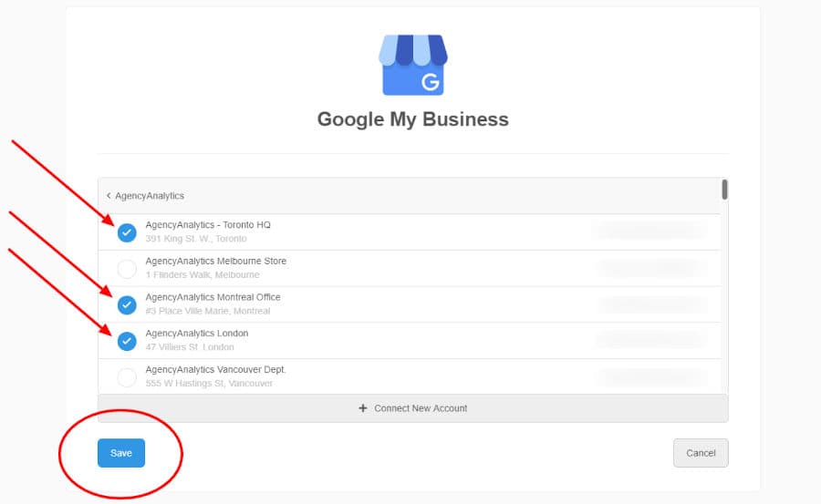Click the blurred value in the Montreal Office row
This screenshot has height=504, width=821.
(650, 304)
